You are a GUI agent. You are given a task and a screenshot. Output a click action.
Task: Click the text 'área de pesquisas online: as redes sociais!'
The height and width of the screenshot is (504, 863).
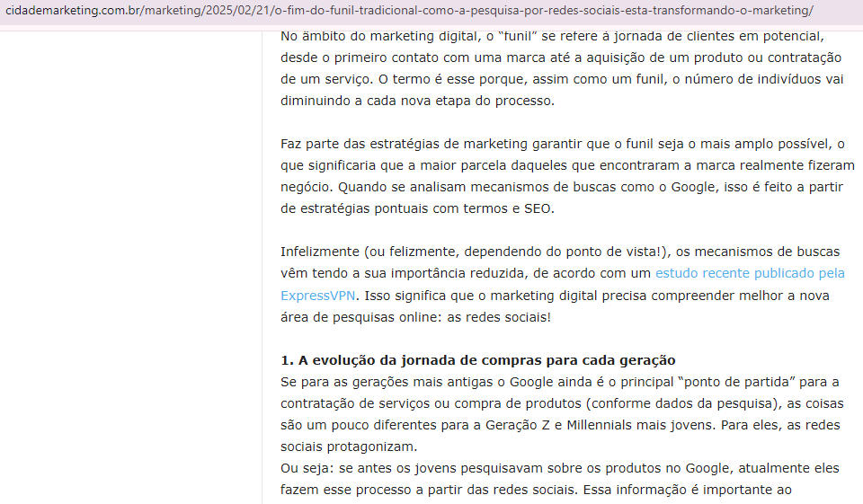[415, 317]
